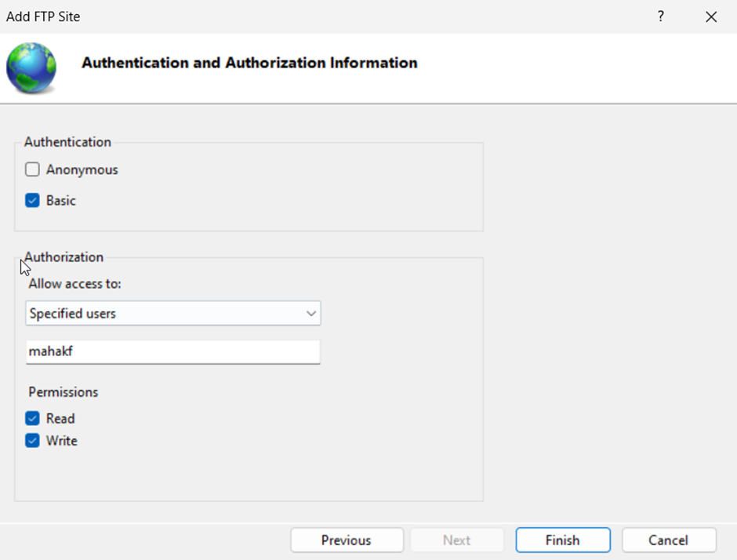Select the Authorization group label

point(64,256)
